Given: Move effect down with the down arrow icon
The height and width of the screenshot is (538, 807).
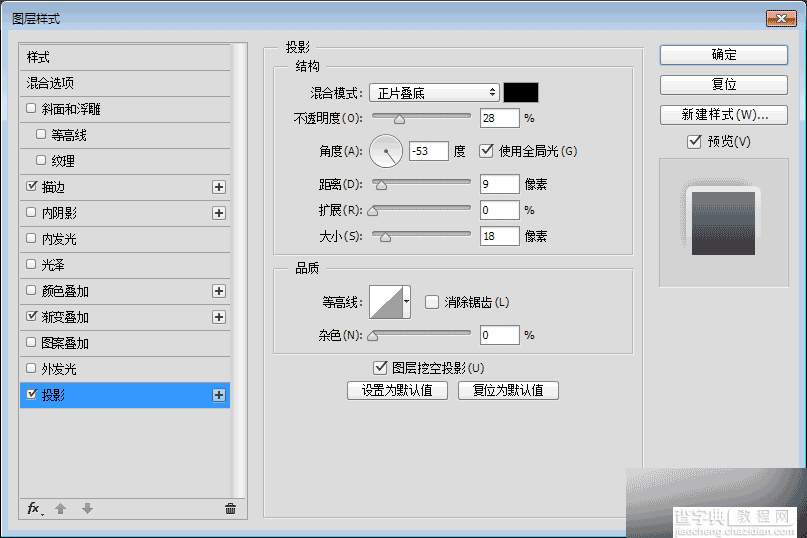Looking at the screenshot, I should (87, 509).
